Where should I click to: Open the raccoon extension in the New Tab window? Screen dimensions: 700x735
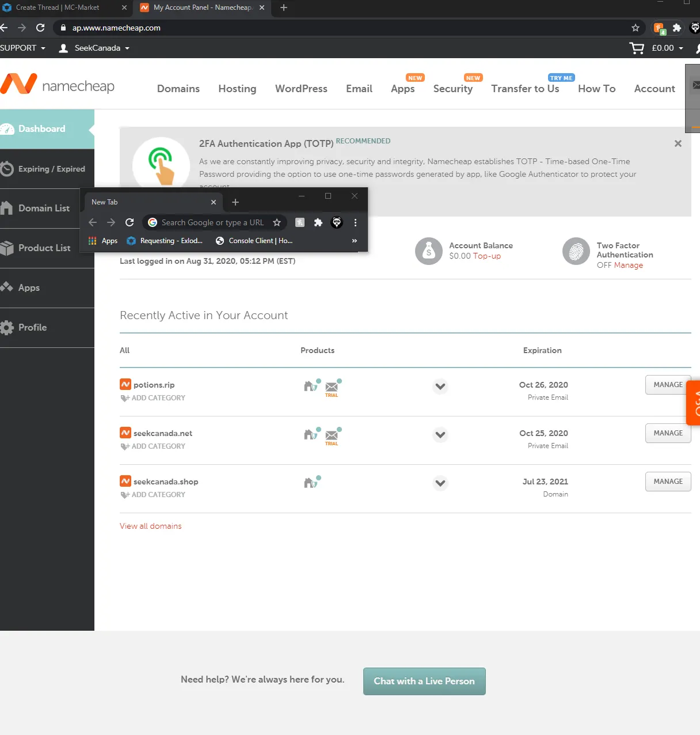tap(337, 222)
